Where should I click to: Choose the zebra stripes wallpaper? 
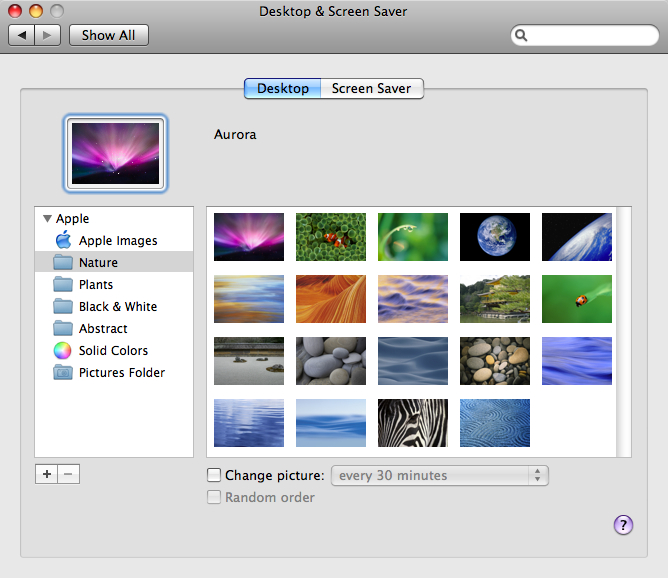[x=413, y=423]
